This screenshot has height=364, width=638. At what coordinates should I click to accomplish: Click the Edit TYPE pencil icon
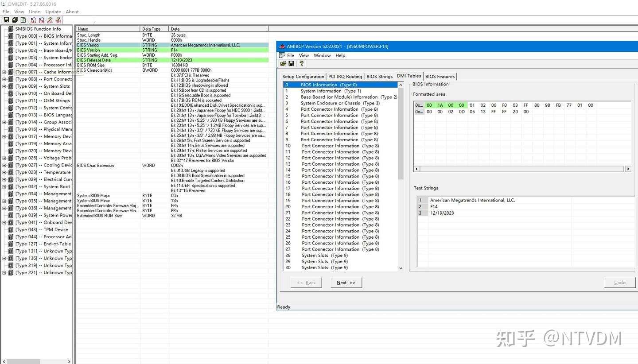tap(58, 20)
